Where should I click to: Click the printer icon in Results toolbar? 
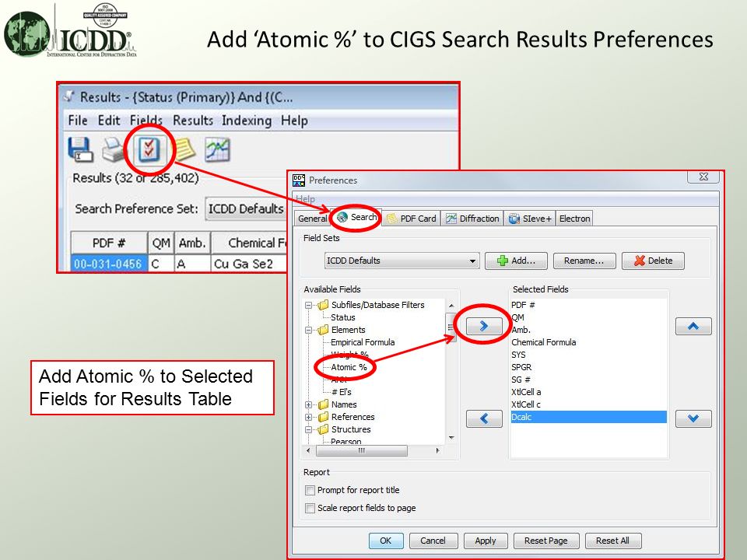coord(113,149)
